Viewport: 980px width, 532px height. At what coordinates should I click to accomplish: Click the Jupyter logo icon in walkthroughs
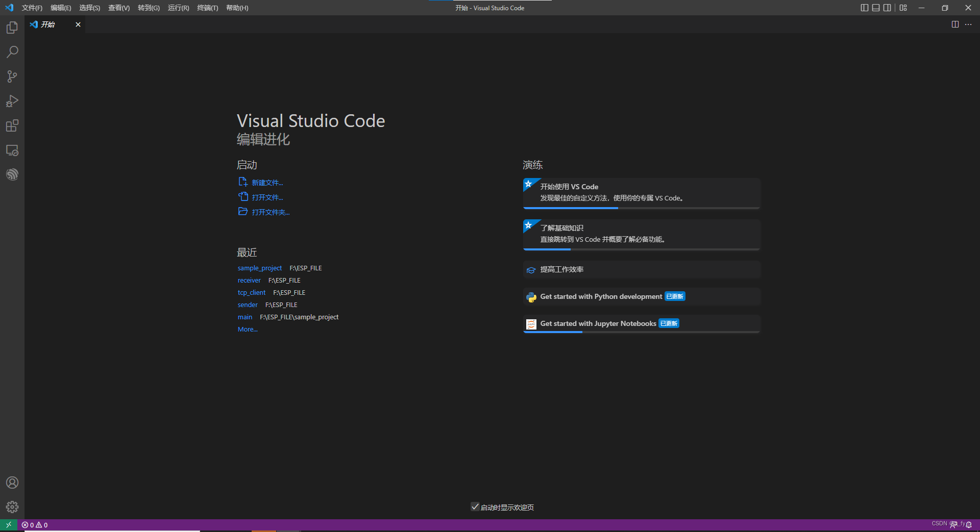pyautogui.click(x=531, y=324)
